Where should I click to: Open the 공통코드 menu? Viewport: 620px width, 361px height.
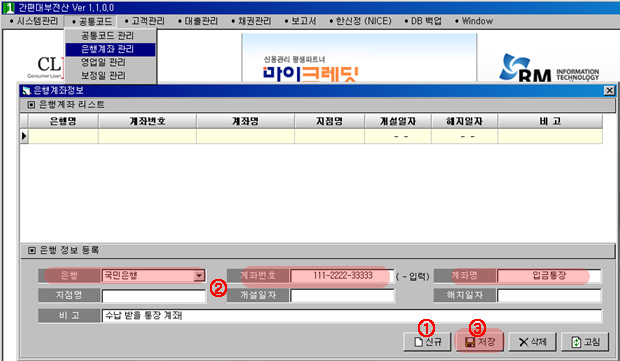click(92, 21)
